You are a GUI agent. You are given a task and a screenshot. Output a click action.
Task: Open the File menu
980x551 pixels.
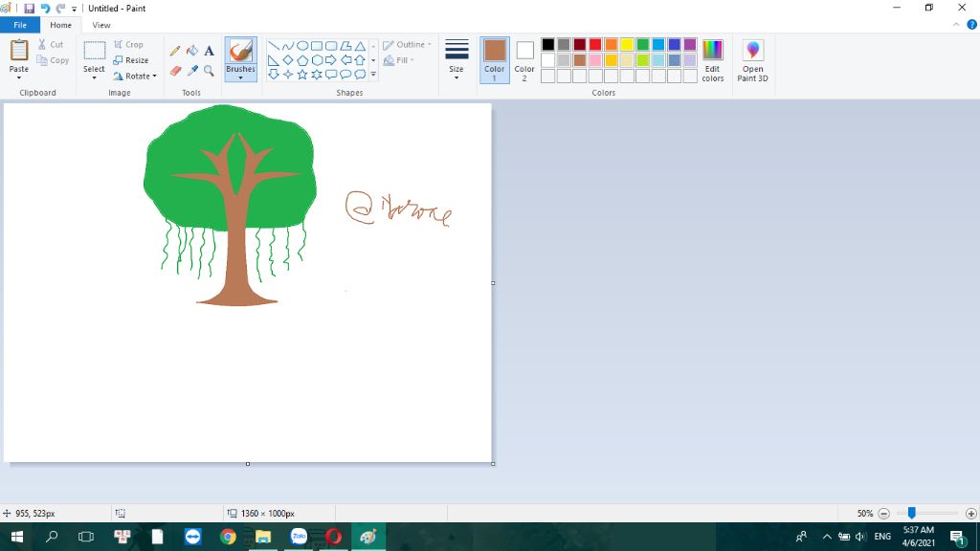[20, 25]
